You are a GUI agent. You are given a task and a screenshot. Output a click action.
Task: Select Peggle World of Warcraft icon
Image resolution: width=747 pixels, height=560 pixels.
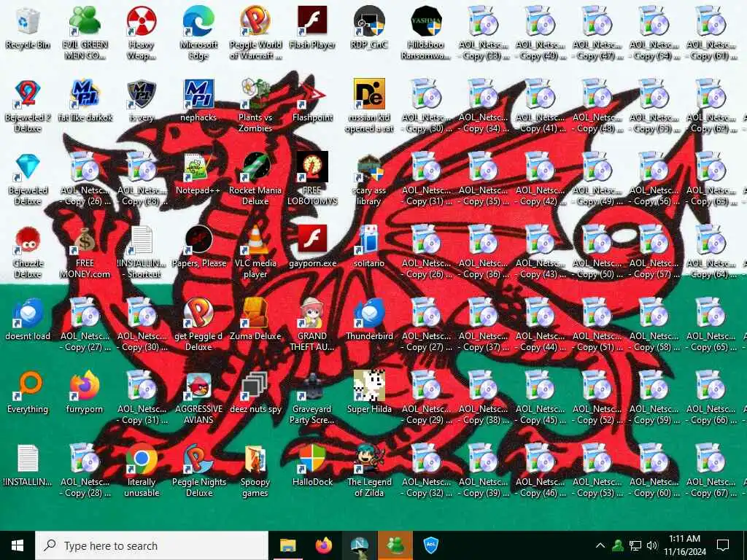point(255,22)
